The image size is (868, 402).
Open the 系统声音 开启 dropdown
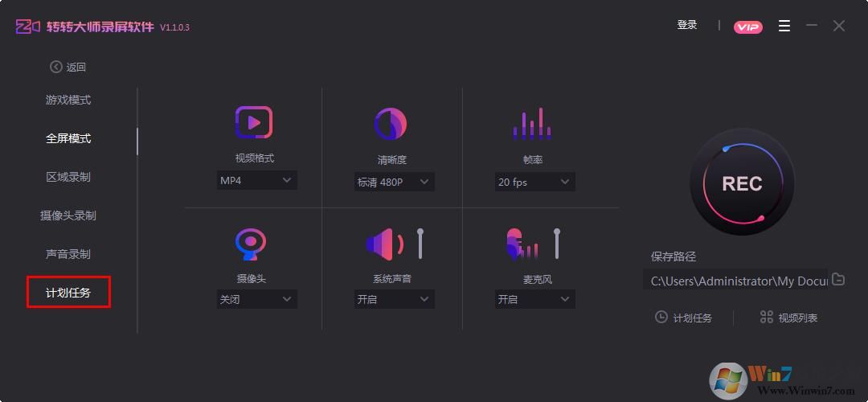394,299
